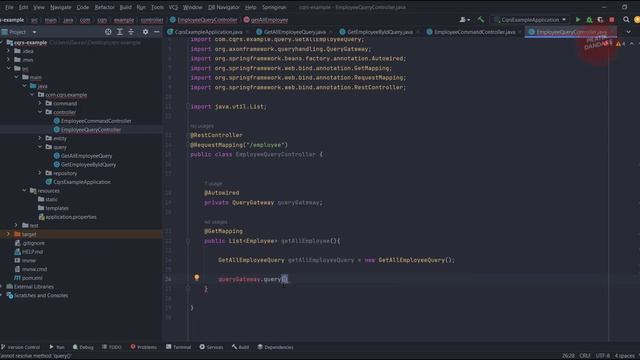This screenshot has width=640, height=360.
Task: Open the DB Navigator menu
Action: 224,7
